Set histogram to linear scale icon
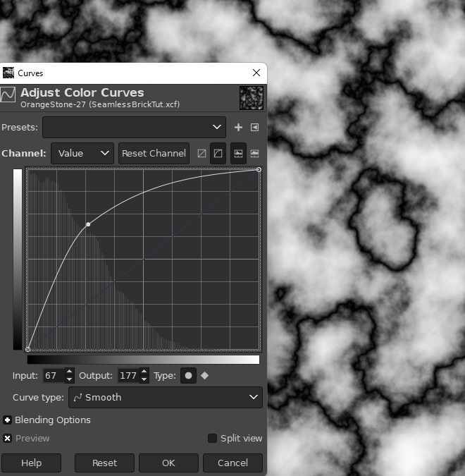The height and width of the screenshot is (476, 465). point(239,153)
